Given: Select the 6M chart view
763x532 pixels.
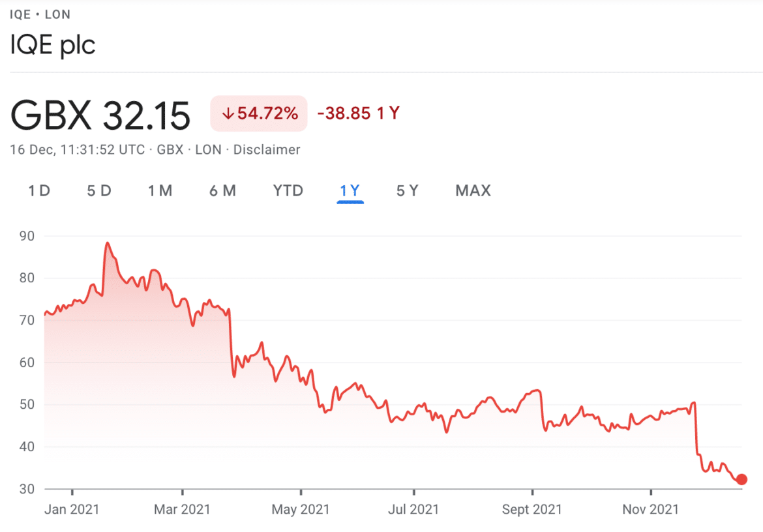Looking at the screenshot, I should (222, 190).
